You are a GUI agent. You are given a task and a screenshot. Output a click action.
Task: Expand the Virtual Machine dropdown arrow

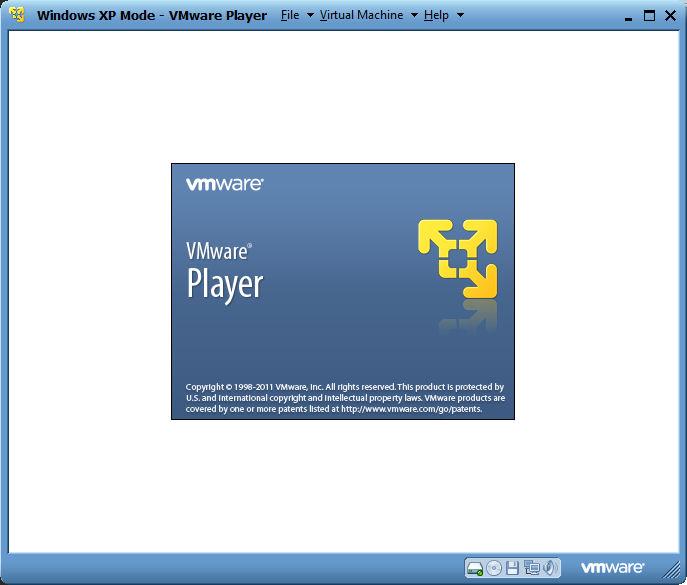[x=414, y=16]
